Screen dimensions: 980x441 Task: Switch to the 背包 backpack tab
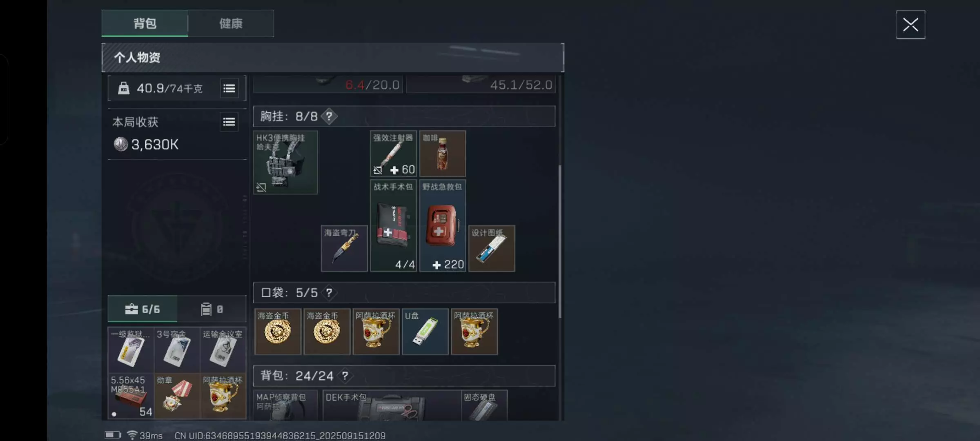tap(145, 23)
